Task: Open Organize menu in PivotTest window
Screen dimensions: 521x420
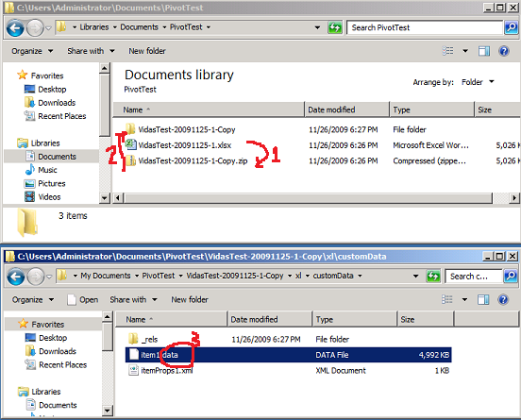Action: tap(32, 51)
